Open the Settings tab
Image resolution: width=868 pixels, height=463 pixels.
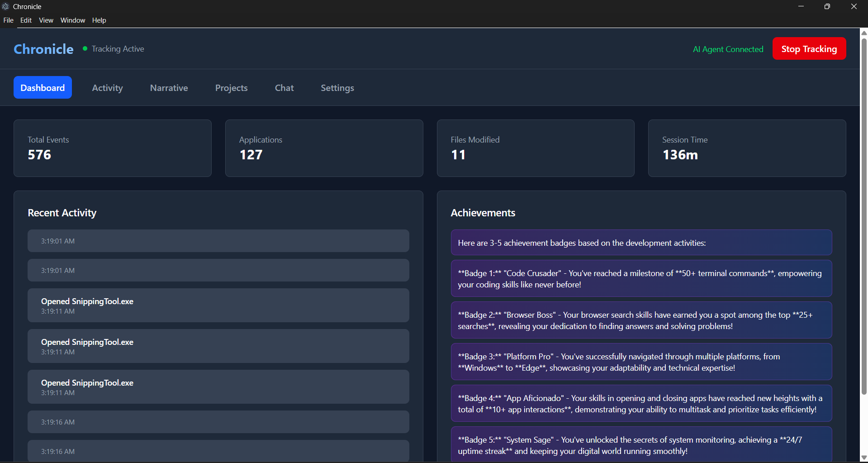click(x=337, y=87)
